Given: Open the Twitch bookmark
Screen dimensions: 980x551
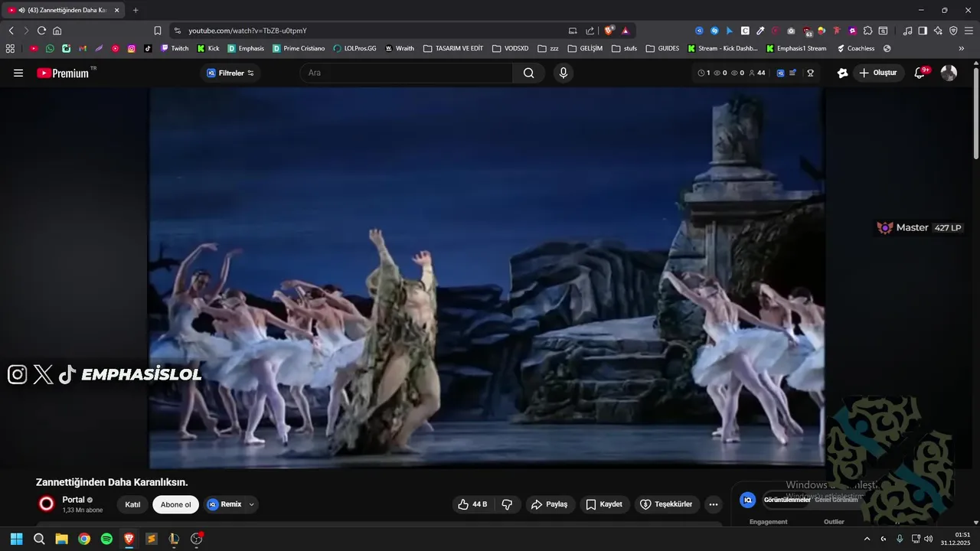Looking at the screenshot, I should 175,48.
